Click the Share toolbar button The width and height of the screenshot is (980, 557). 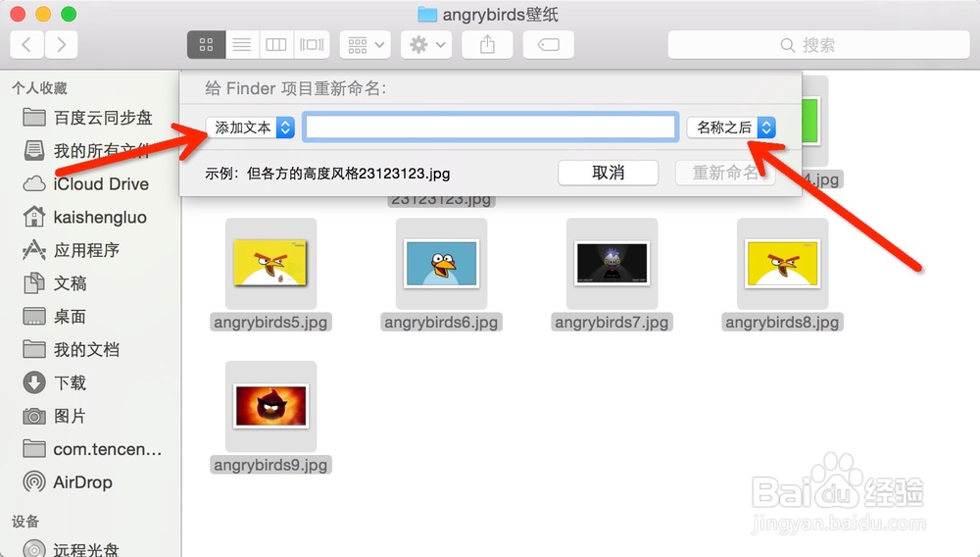coord(487,44)
